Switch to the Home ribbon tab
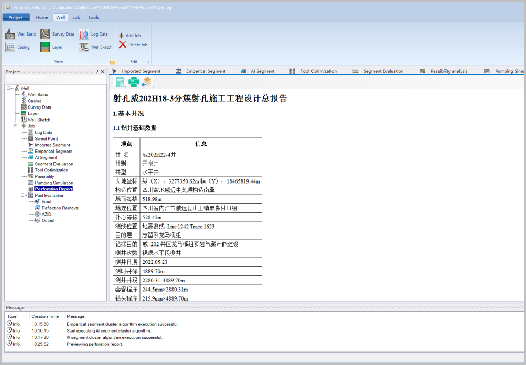 click(x=42, y=17)
